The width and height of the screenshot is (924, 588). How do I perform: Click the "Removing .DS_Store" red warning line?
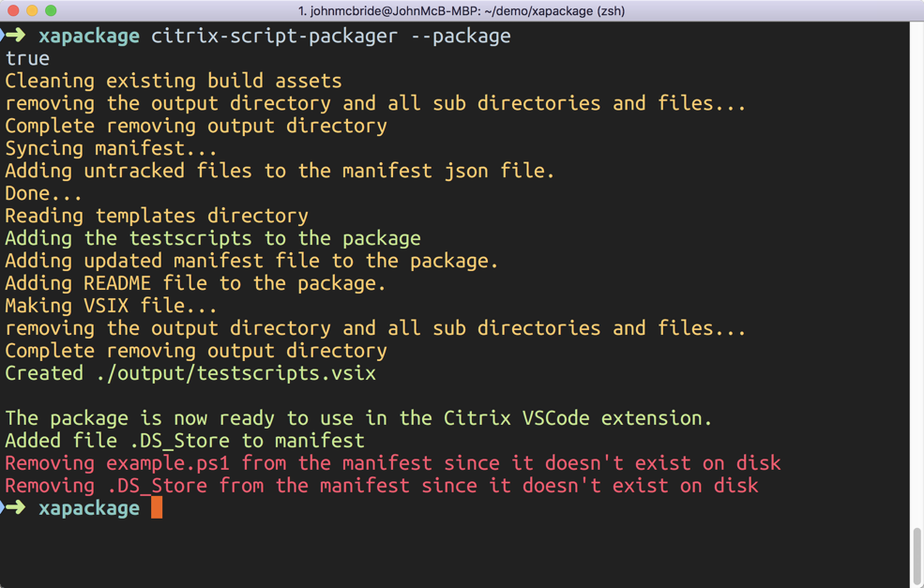381,486
